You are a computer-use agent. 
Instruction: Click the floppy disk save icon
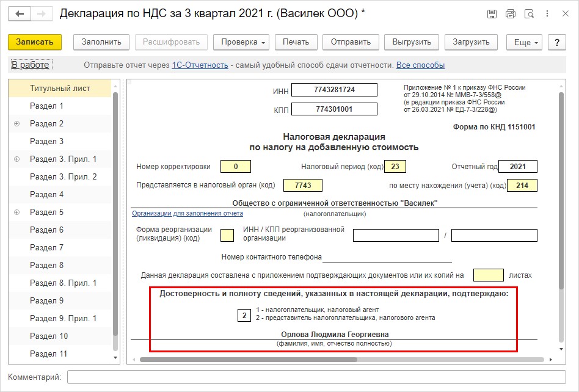click(x=492, y=14)
